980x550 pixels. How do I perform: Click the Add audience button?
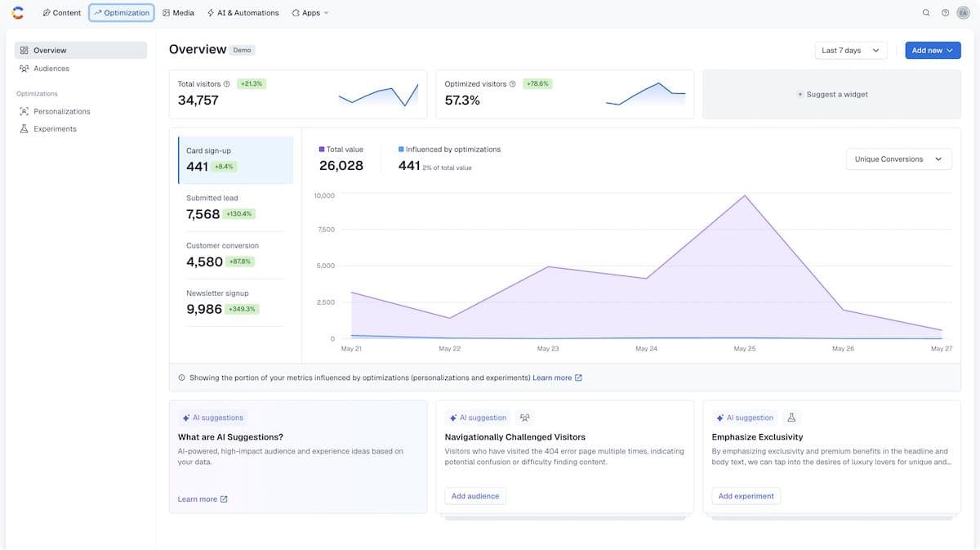click(475, 495)
